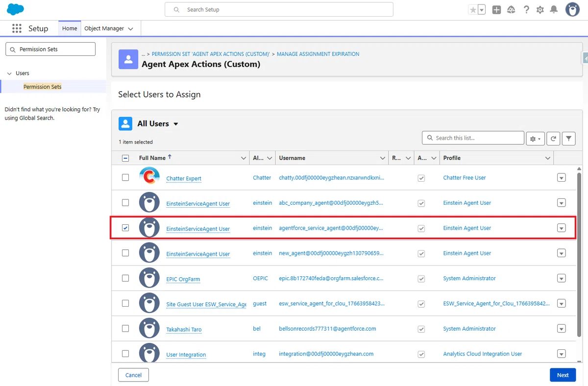Open the Object Manager tab dropdown chevron
This screenshot has width=588, height=386.
pyautogui.click(x=130, y=29)
